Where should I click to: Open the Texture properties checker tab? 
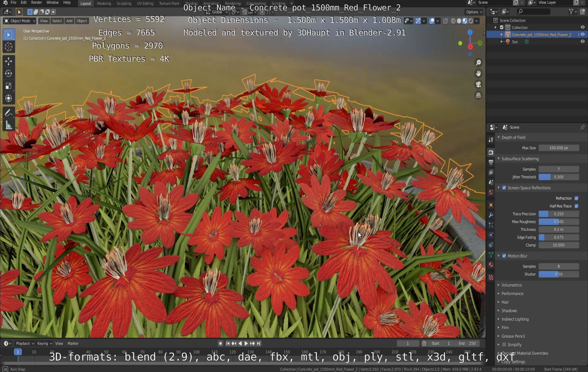point(491,278)
